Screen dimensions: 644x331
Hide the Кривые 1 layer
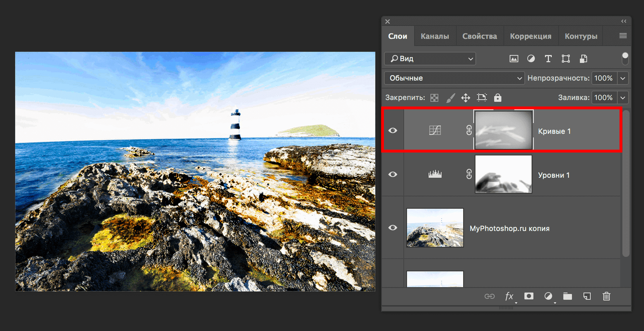tap(393, 130)
